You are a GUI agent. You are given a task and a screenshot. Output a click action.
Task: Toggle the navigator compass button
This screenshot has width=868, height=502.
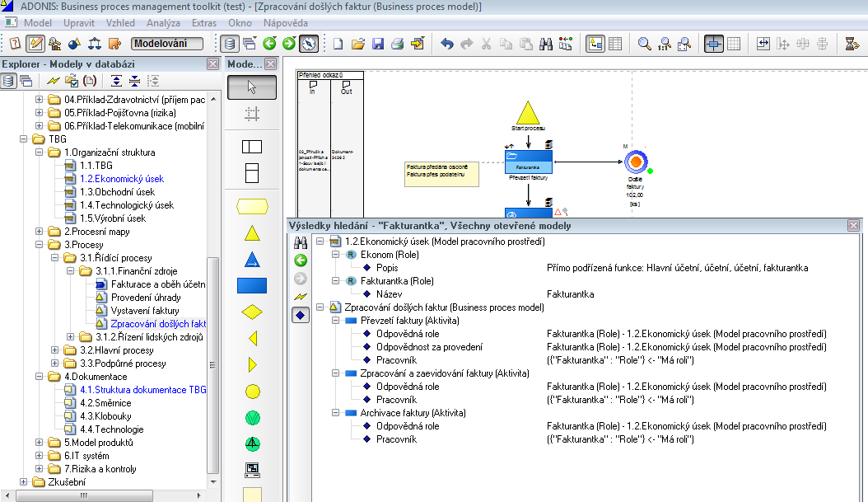click(x=309, y=43)
